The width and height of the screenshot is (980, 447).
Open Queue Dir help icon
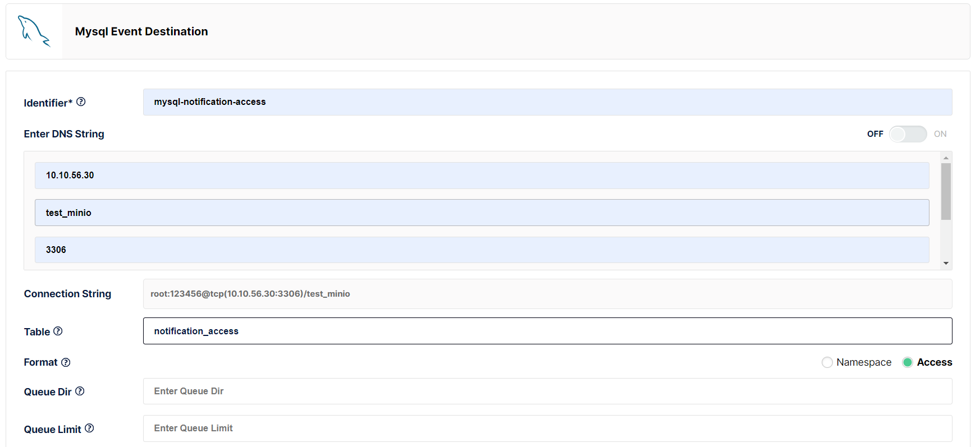[80, 391]
